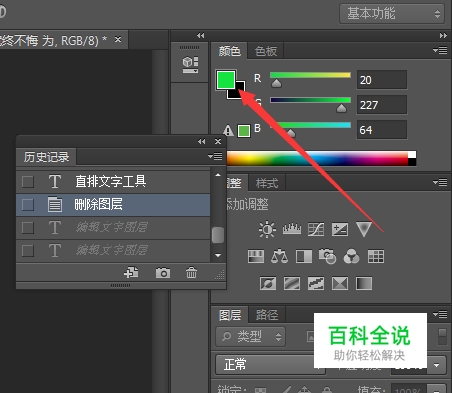Add a Color Balance adjustment
Viewport: 452px width, 393px height.
coord(279,256)
